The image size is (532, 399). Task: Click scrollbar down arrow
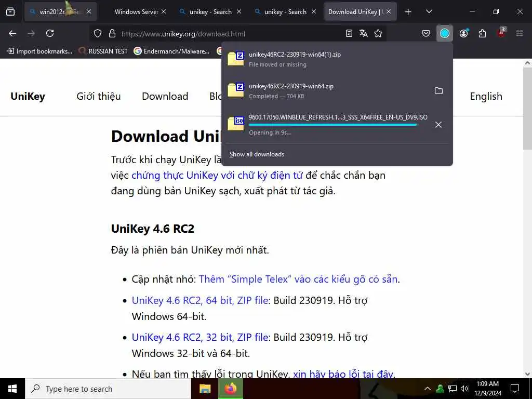tap(527, 374)
